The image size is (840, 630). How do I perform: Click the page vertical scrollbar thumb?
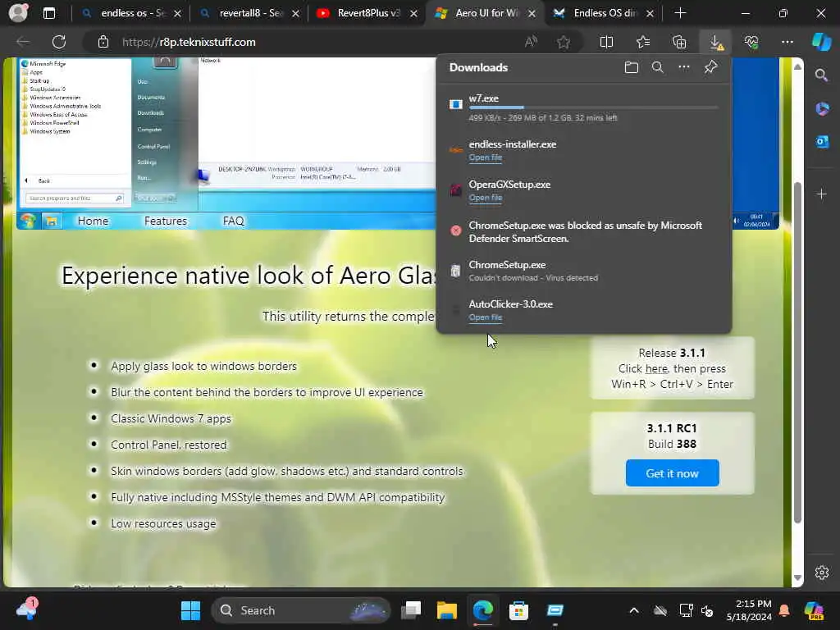(797, 353)
